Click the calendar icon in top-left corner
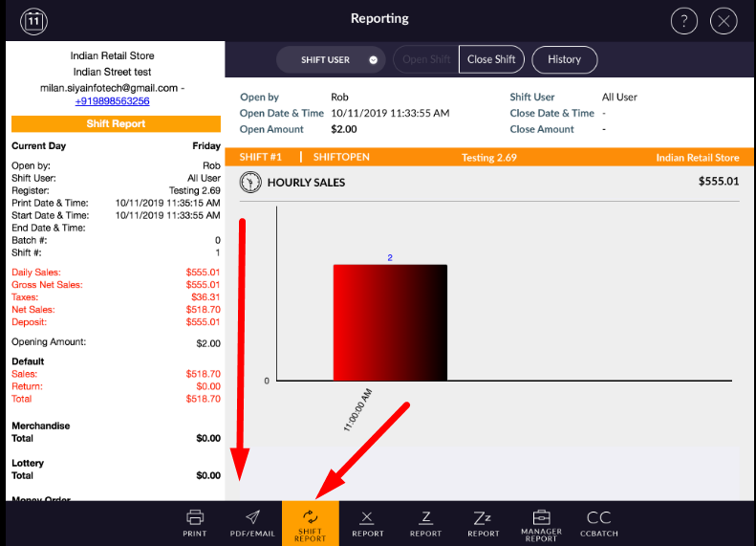Image resolution: width=756 pixels, height=546 pixels. [x=33, y=20]
